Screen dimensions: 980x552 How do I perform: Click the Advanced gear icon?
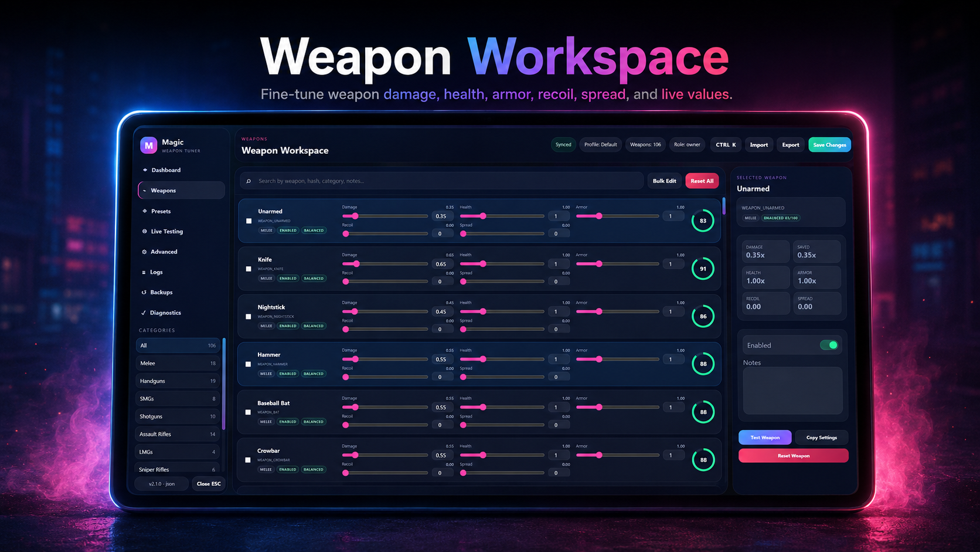[144, 252]
